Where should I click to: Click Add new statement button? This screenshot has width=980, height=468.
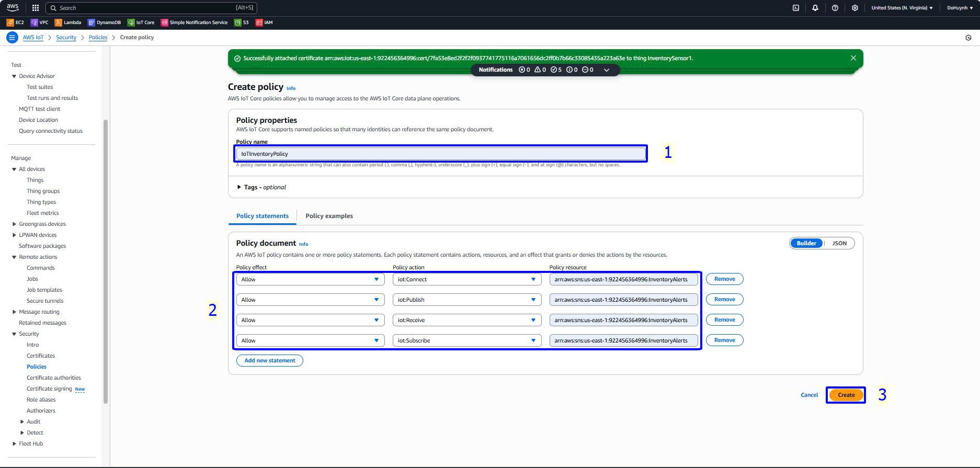coord(269,360)
